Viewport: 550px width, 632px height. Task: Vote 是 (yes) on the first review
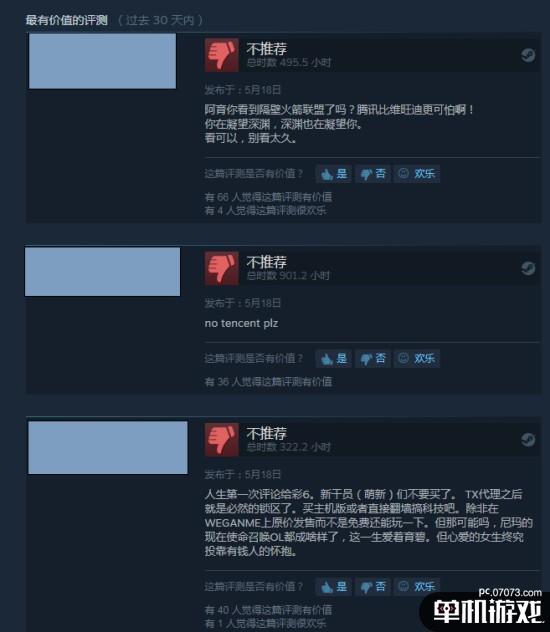334,174
